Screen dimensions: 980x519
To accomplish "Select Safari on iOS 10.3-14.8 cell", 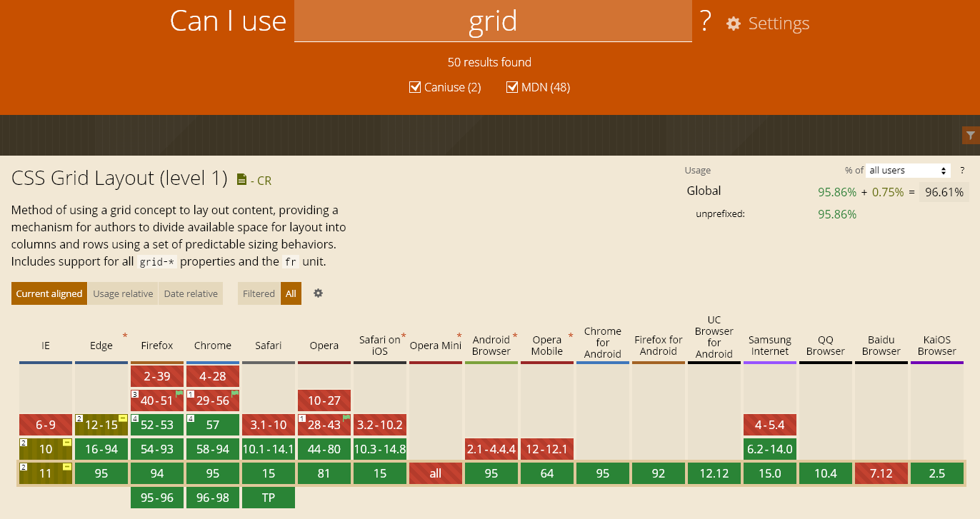I will 380,449.
